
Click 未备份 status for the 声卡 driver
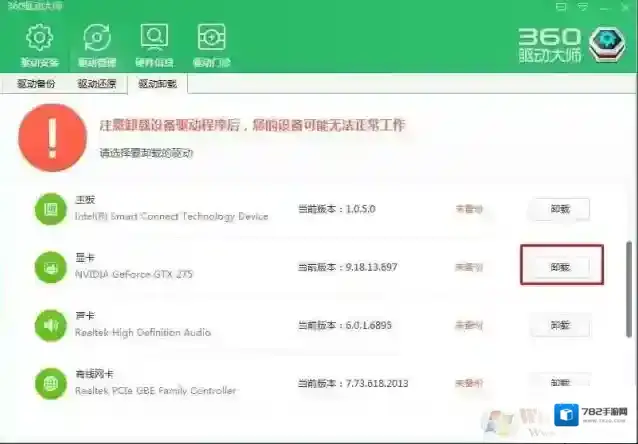point(469,325)
